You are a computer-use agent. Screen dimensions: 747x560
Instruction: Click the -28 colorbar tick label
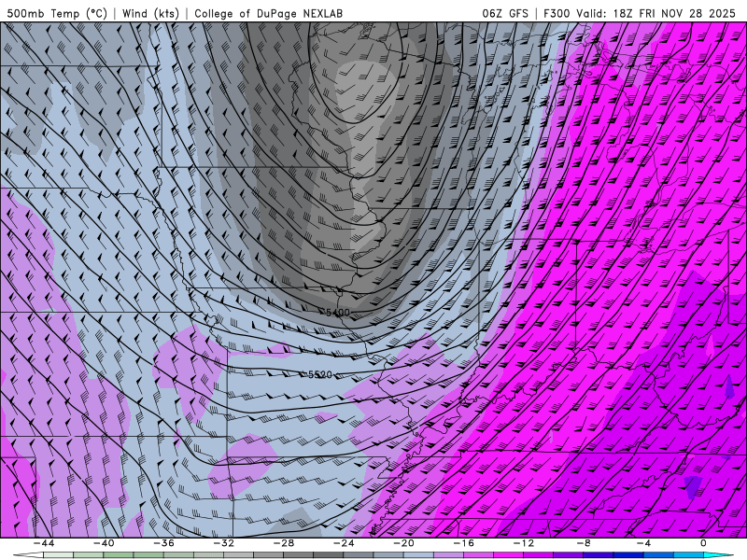(x=284, y=543)
